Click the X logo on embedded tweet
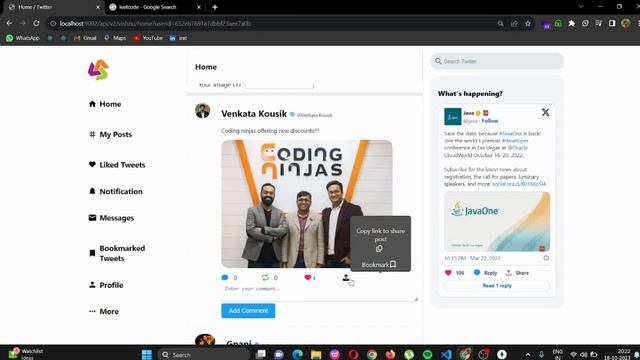640x360 pixels. pyautogui.click(x=545, y=112)
